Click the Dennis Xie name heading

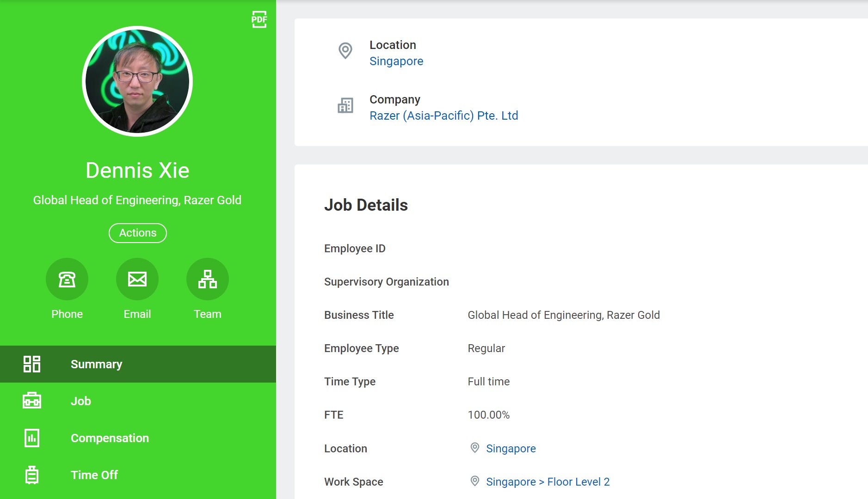(137, 170)
